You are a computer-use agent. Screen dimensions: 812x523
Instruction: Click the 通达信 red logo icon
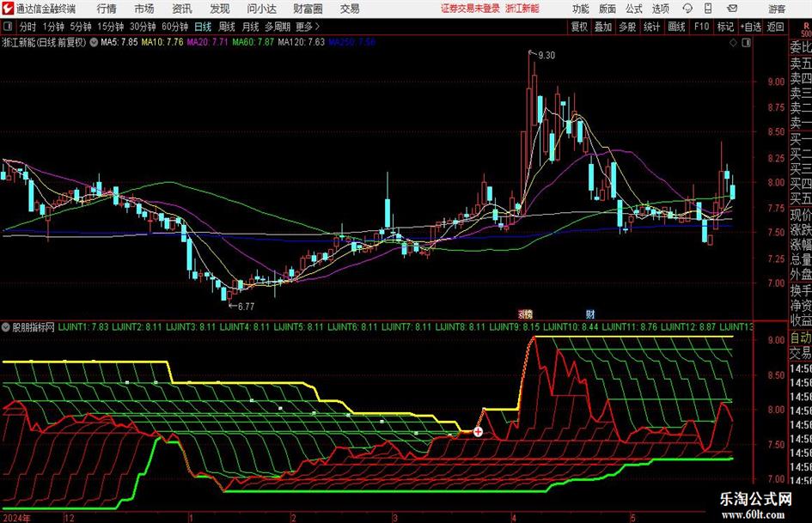pos(7,9)
